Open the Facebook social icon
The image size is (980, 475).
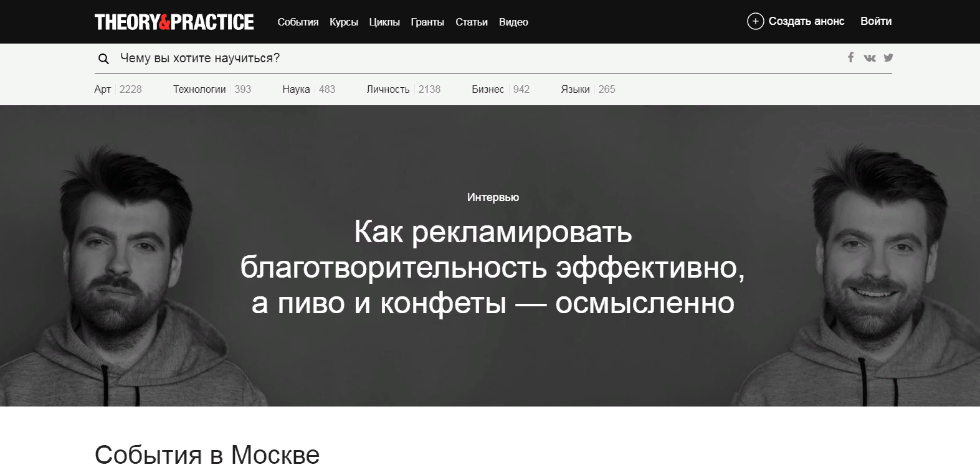coord(850,57)
